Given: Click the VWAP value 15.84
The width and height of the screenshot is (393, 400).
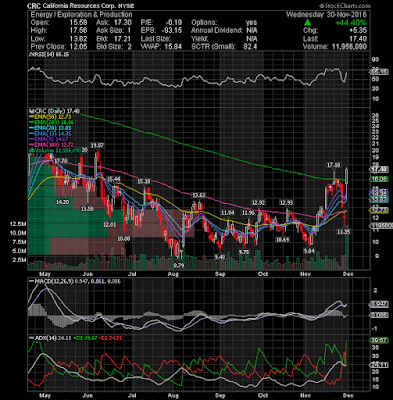Looking at the screenshot, I should 174,47.
